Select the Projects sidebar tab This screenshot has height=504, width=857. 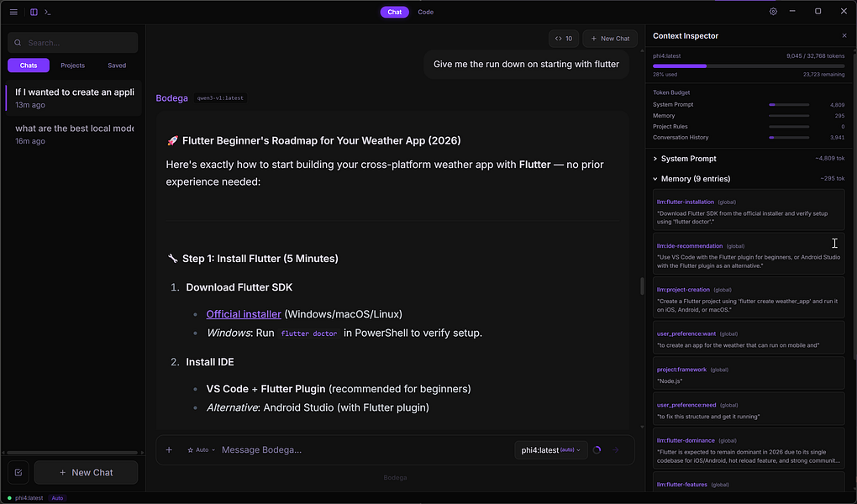[73, 66]
